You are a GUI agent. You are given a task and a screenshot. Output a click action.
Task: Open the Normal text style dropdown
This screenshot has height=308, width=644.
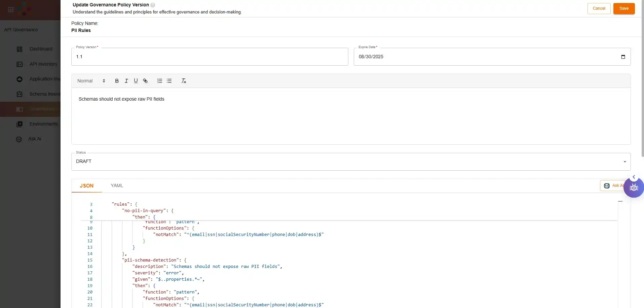click(91, 81)
